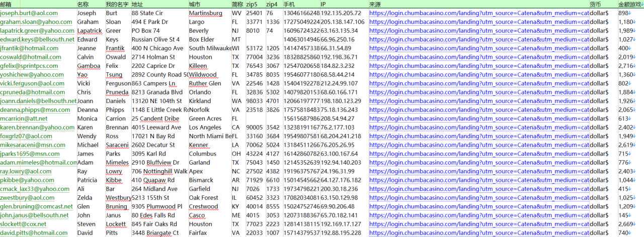Select the 'Mimeles' last name cell
The image size is (644, 237).
coord(117,163)
